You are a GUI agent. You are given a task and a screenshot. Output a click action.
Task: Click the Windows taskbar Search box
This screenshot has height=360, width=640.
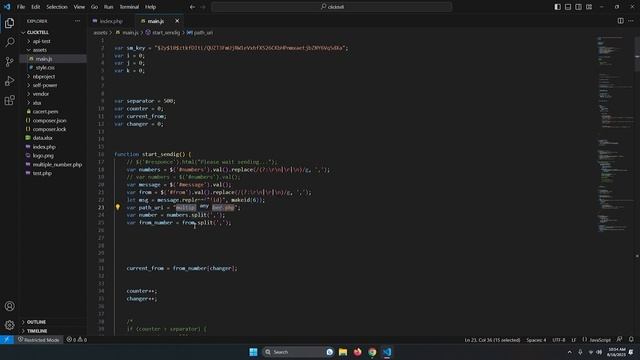tap(298, 352)
